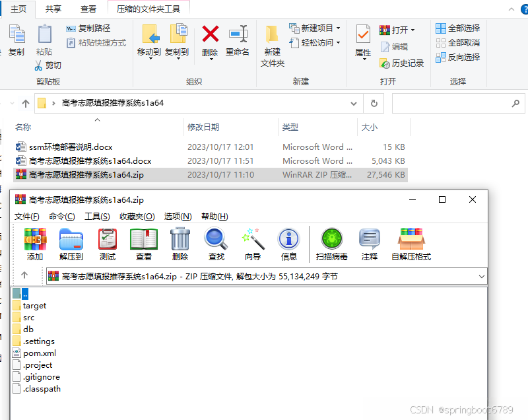Screen dimensions: 528x420
Task: Sort by Date modified (修改日期) header
Action: tap(231, 127)
